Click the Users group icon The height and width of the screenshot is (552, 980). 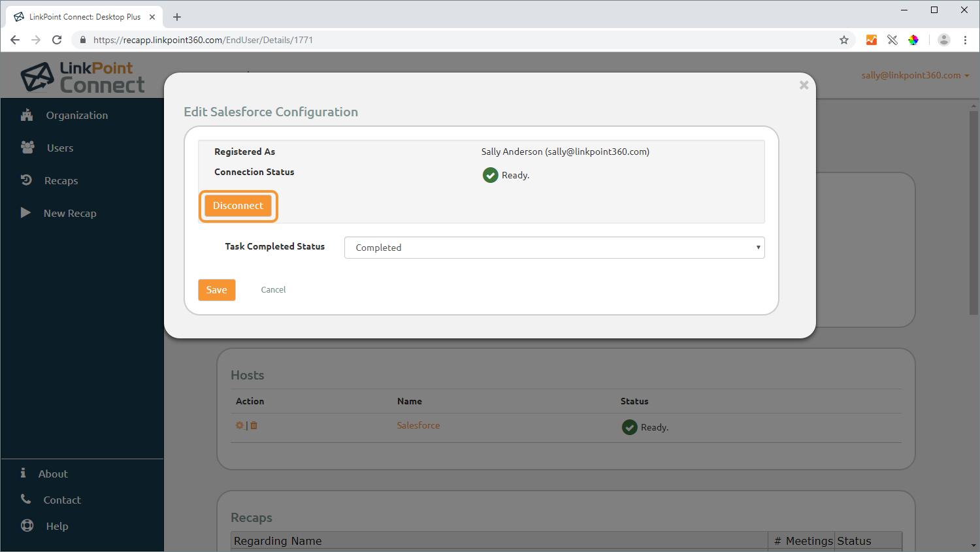(x=27, y=147)
